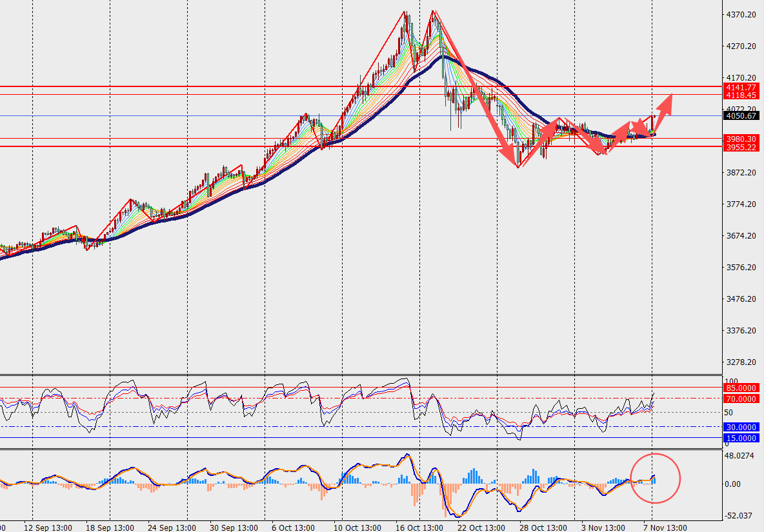This screenshot has width=764, height=532.
Task: Click the red 85.0000 oscillator level label
Action: click(x=741, y=388)
